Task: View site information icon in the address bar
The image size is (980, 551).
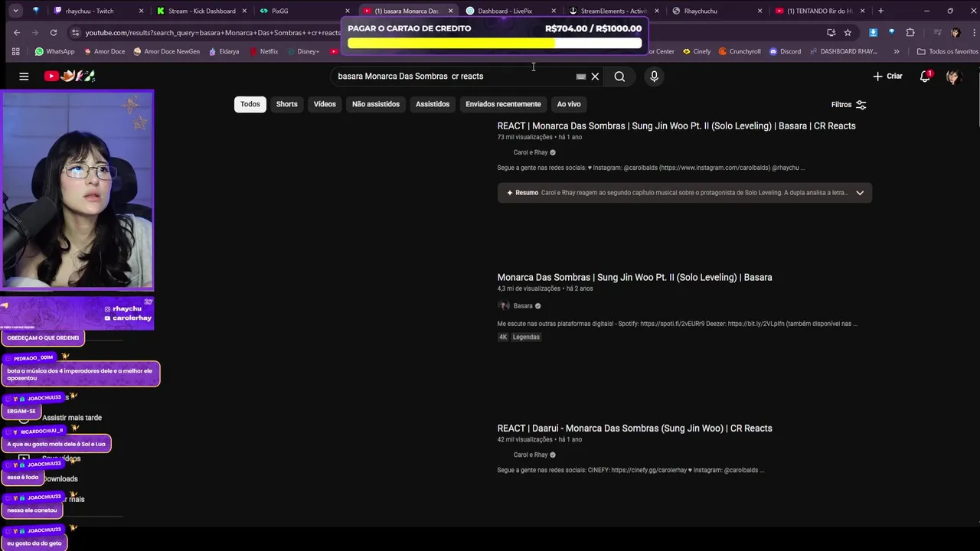Action: point(75,33)
